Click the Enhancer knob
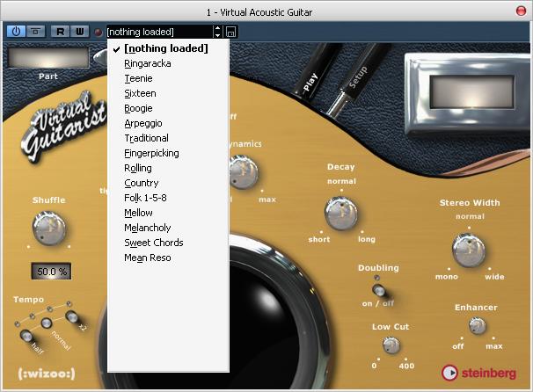 [x=476, y=326]
